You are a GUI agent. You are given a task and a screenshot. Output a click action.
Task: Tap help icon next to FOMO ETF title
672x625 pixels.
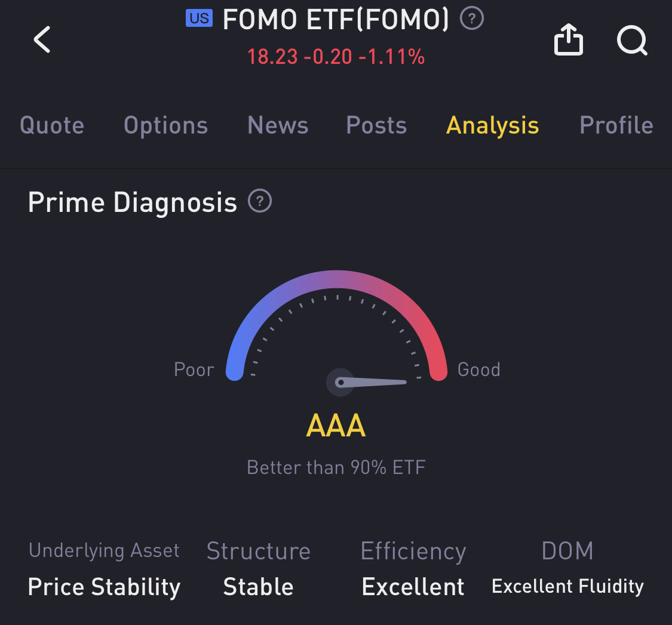click(x=471, y=19)
